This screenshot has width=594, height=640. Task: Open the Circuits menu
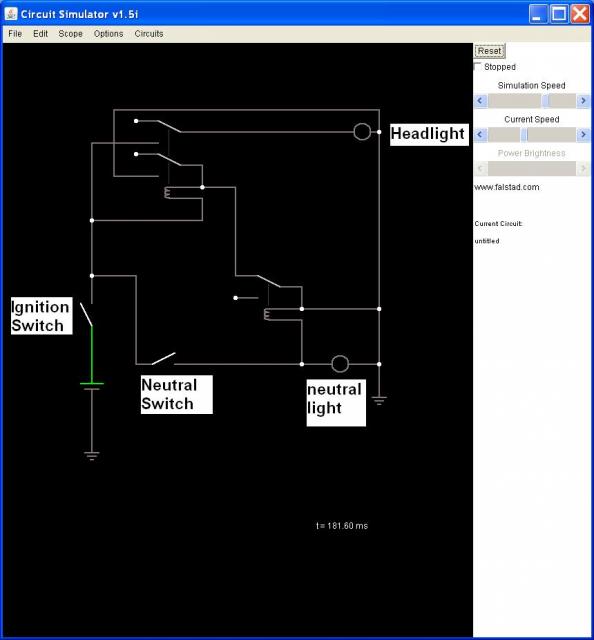tap(149, 34)
